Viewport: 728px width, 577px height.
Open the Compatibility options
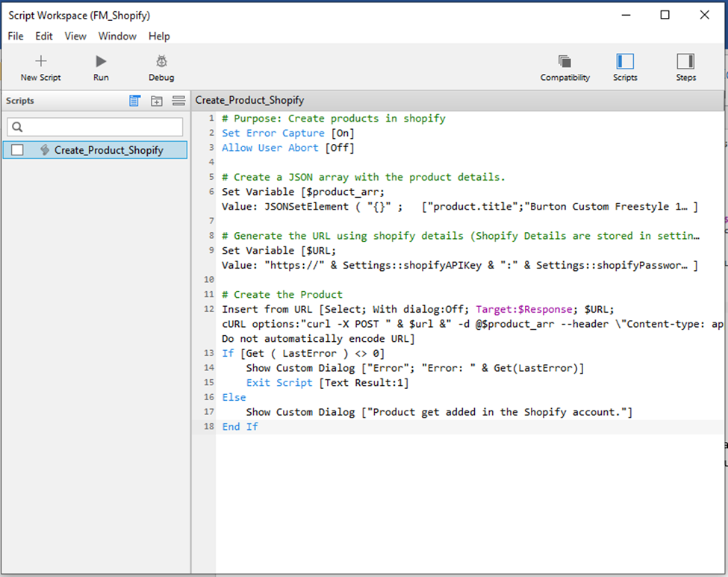pyautogui.click(x=564, y=61)
